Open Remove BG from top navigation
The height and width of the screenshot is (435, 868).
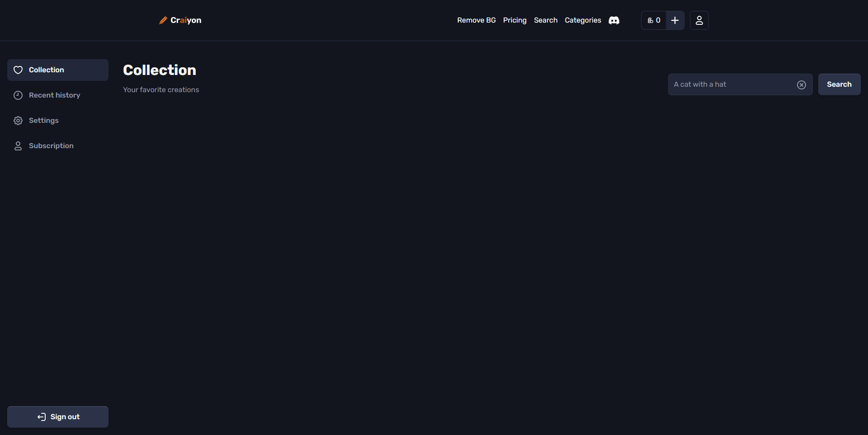(476, 20)
